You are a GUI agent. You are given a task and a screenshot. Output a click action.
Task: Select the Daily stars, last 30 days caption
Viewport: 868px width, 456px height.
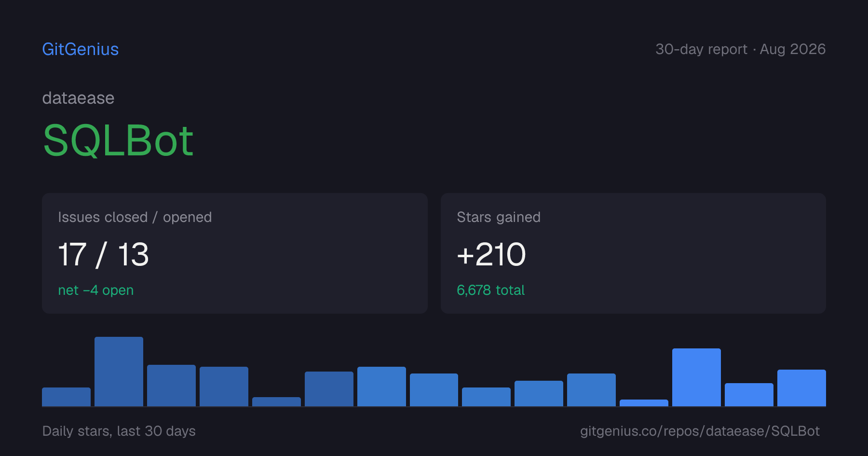click(119, 431)
